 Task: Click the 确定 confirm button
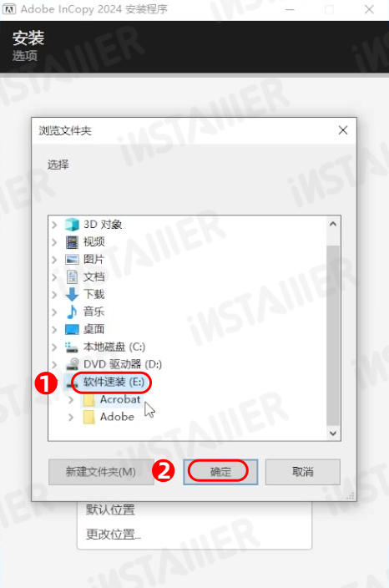pyautogui.click(x=220, y=472)
